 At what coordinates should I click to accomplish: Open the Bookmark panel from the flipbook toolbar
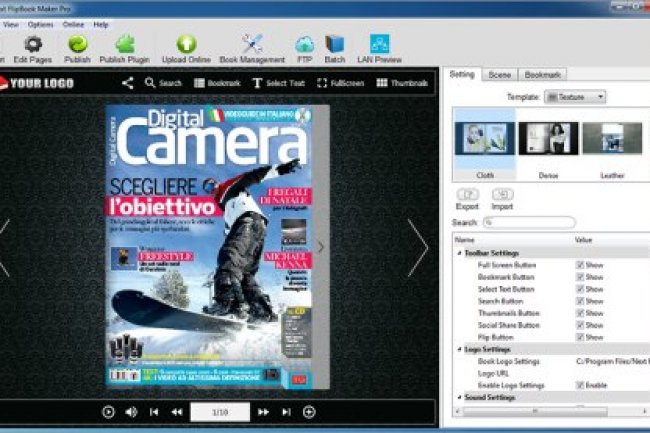click(217, 83)
